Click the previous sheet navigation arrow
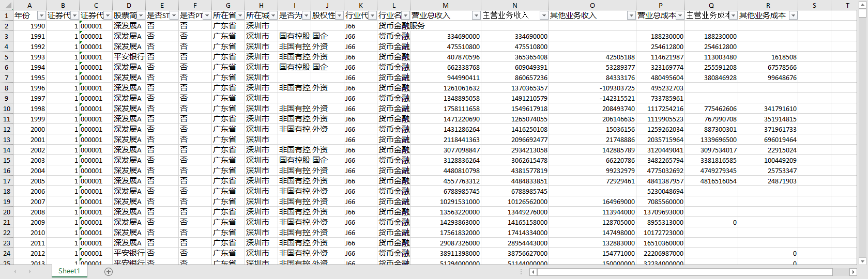The height and width of the screenshot is (279, 868). click(15, 271)
